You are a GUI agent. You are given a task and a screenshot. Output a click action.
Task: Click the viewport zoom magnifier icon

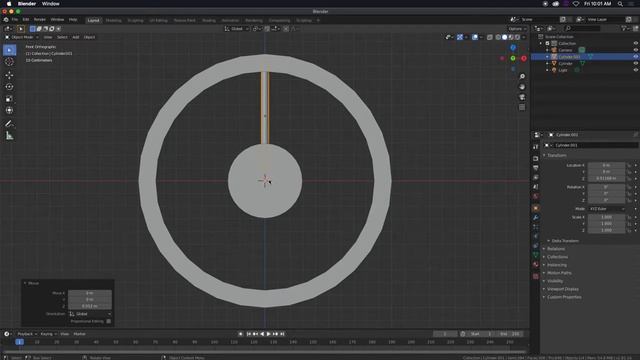522,76
